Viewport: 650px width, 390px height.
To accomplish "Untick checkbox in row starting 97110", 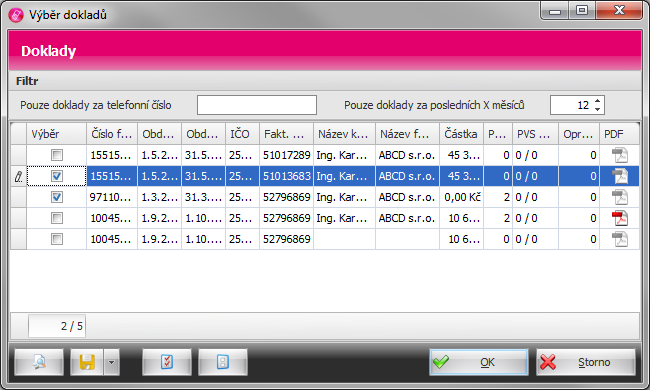I will click(57, 197).
